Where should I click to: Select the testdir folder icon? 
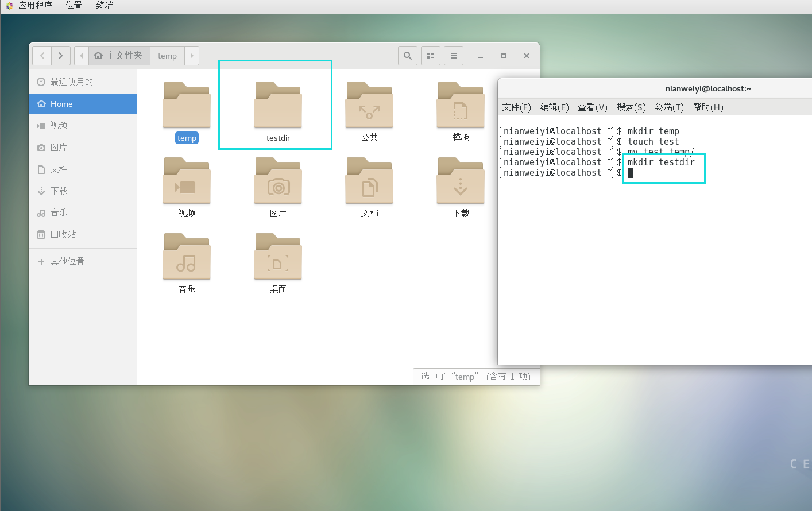(x=278, y=105)
